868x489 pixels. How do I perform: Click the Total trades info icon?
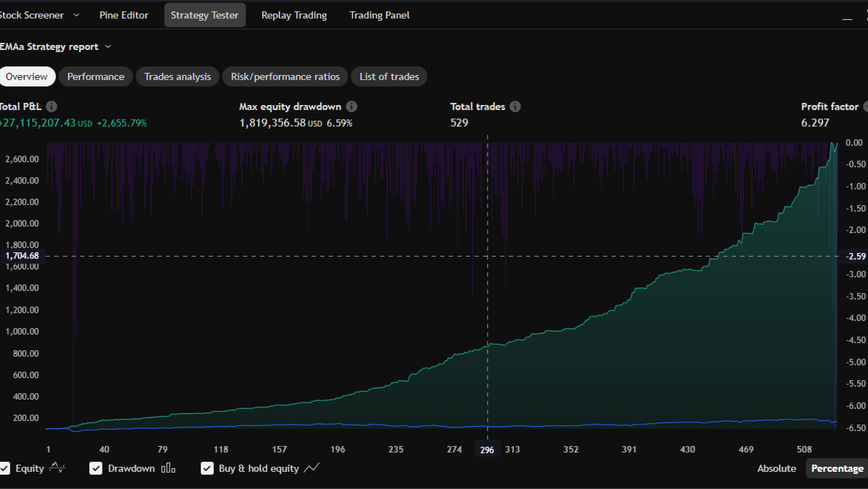515,107
